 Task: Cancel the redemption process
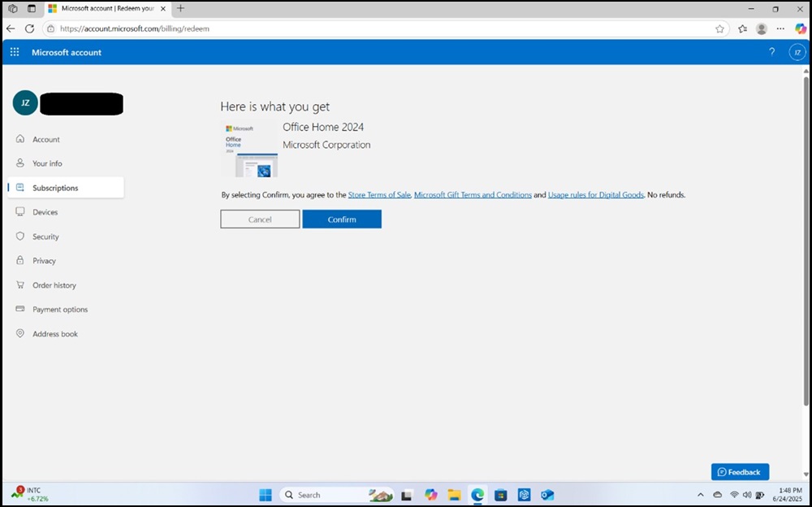260,219
